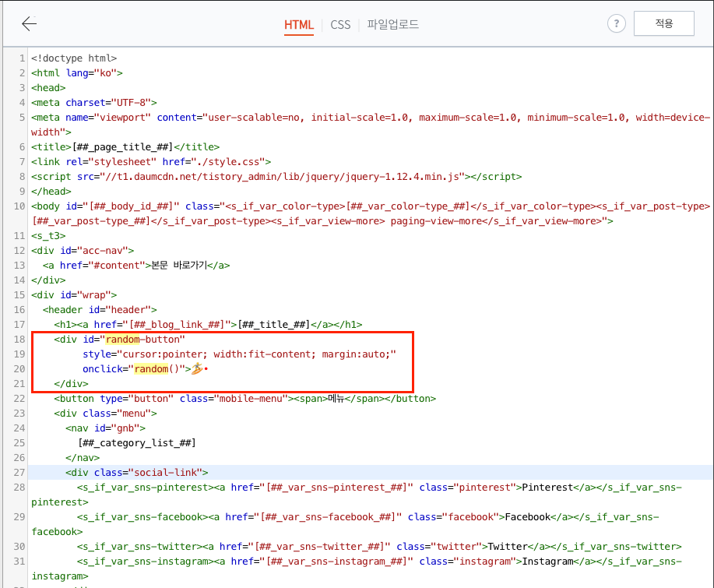Click the "</head>" closing tag
The height and width of the screenshot is (588, 714).
[x=51, y=192]
